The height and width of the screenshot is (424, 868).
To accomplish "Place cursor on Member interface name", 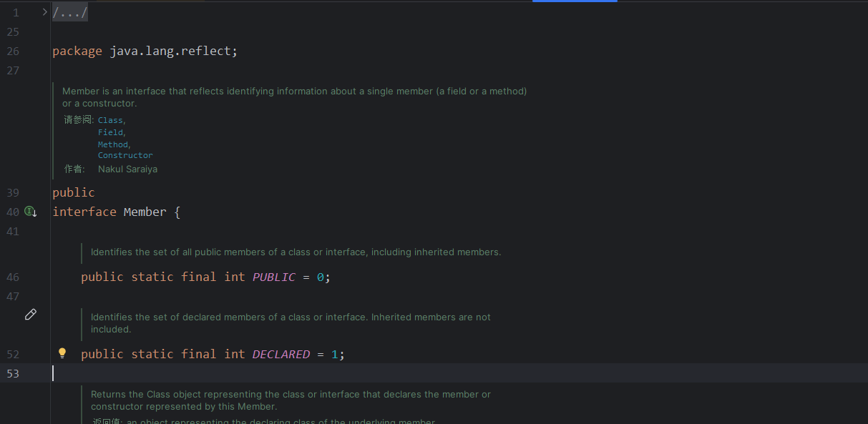I will pyautogui.click(x=145, y=212).
